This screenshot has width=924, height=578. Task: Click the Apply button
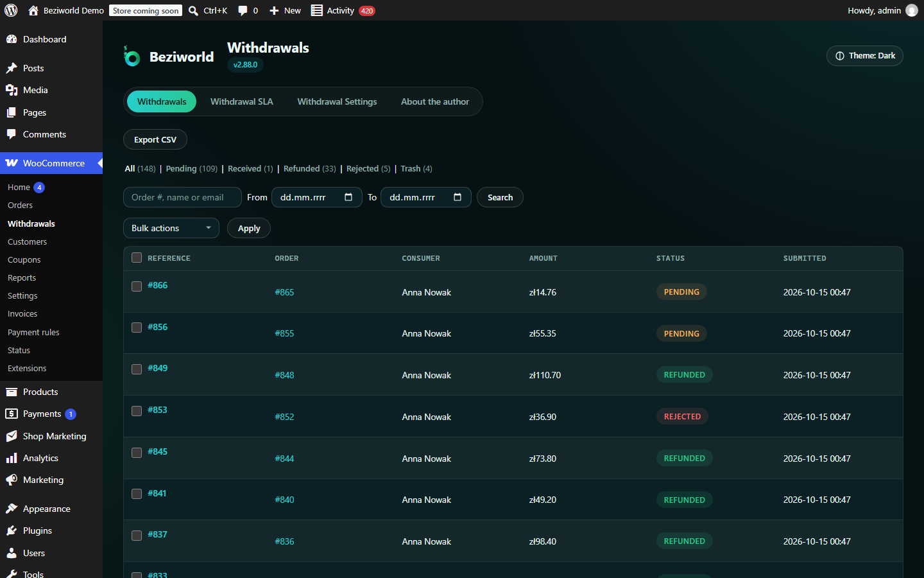(249, 228)
